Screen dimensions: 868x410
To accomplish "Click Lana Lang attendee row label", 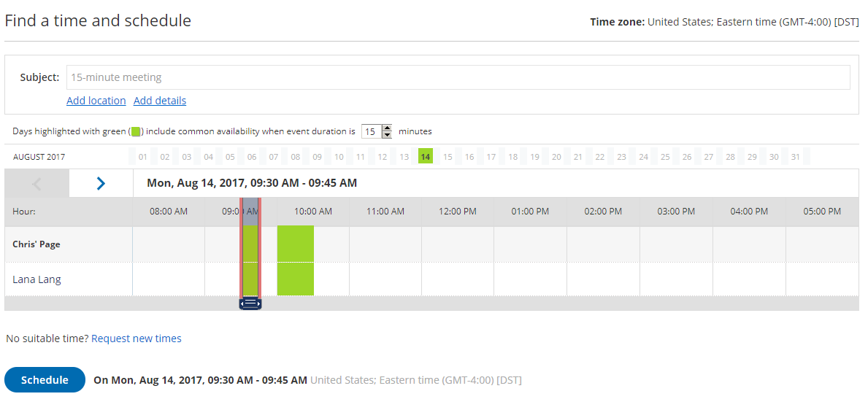I will [x=37, y=279].
